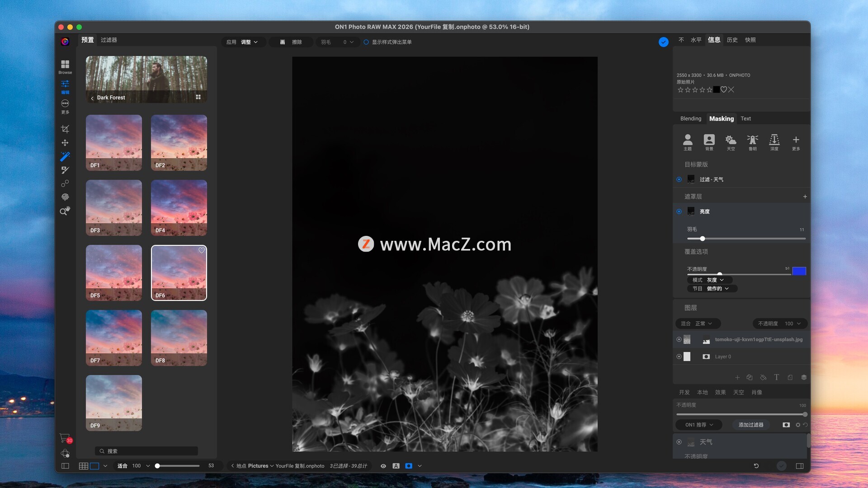Expand the ON1 recommended dropdown
The height and width of the screenshot is (488, 868).
[698, 425]
